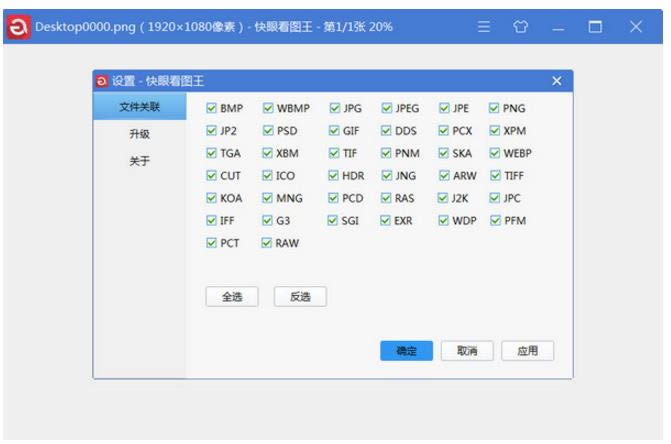Uncheck the WDP checkbox

(x=444, y=220)
